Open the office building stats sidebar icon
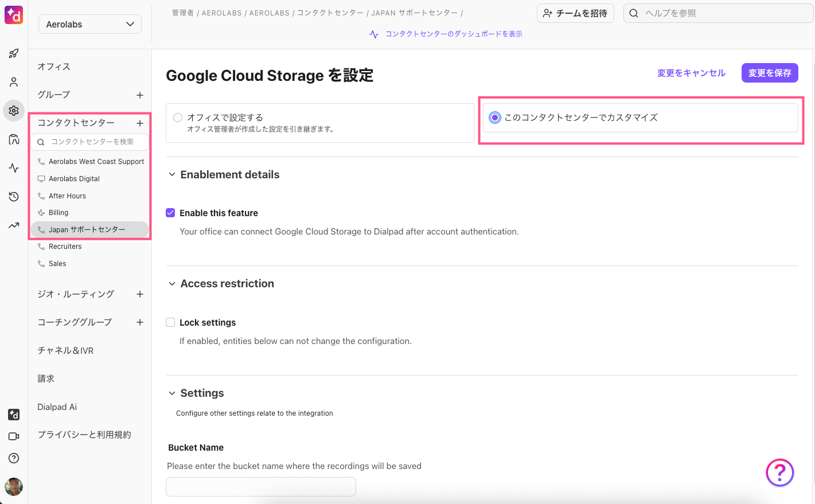 (x=14, y=139)
